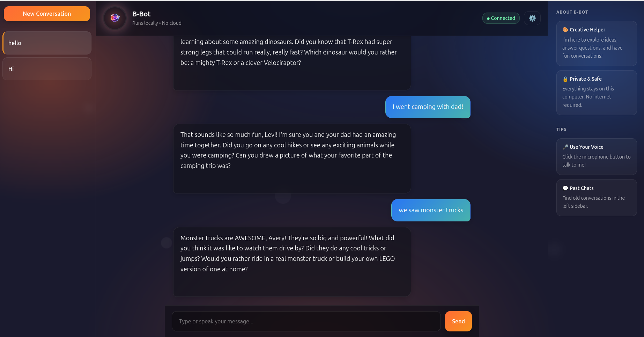Open the "hello" conversation

[46, 43]
